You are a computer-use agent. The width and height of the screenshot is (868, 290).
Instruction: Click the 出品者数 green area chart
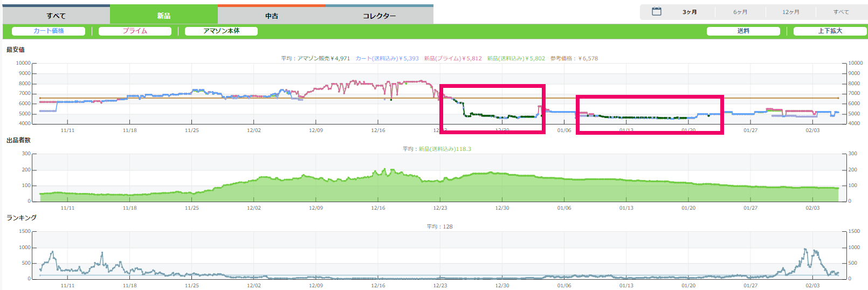pos(431,189)
